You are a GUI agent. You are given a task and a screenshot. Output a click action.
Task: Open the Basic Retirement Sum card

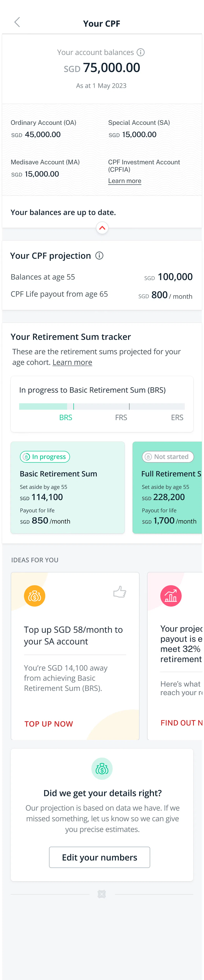(68, 488)
